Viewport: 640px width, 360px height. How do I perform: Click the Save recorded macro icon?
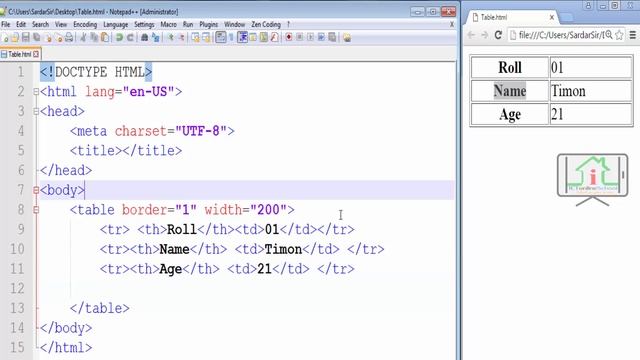click(332, 38)
